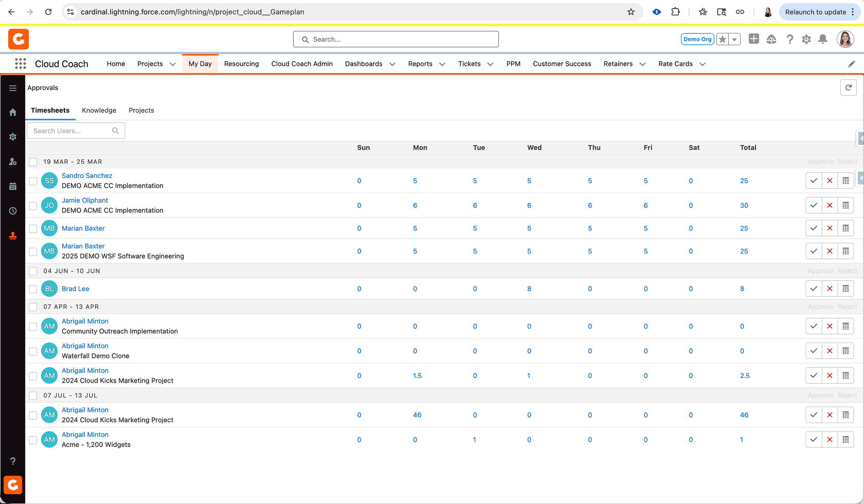This screenshot has height=504, width=864.
Task: Open Jamie Oliphant's user link
Action: (85, 200)
